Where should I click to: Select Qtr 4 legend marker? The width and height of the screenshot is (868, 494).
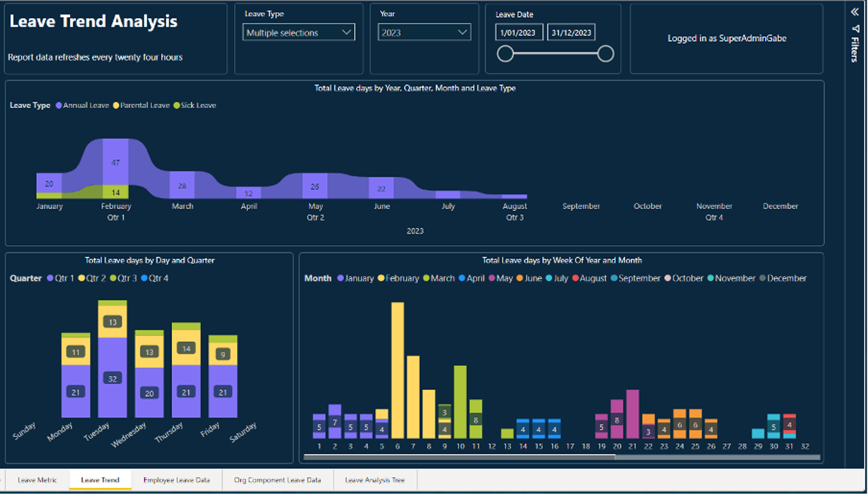tap(144, 279)
